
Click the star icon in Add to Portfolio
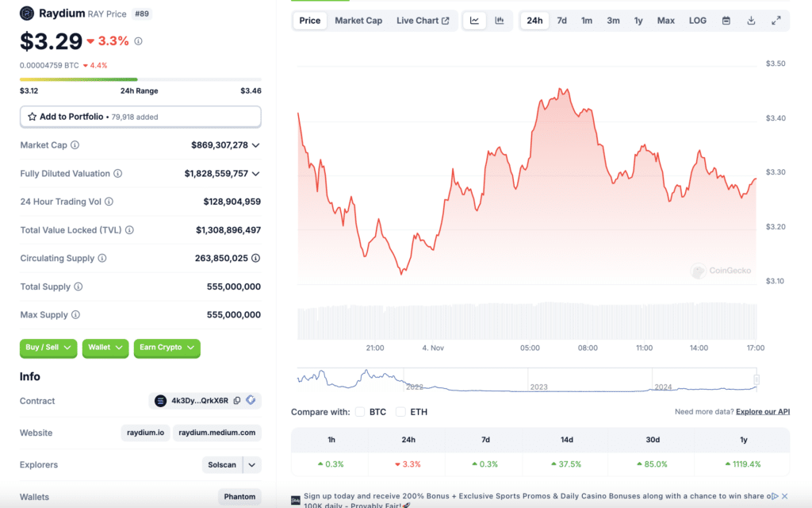(32, 117)
